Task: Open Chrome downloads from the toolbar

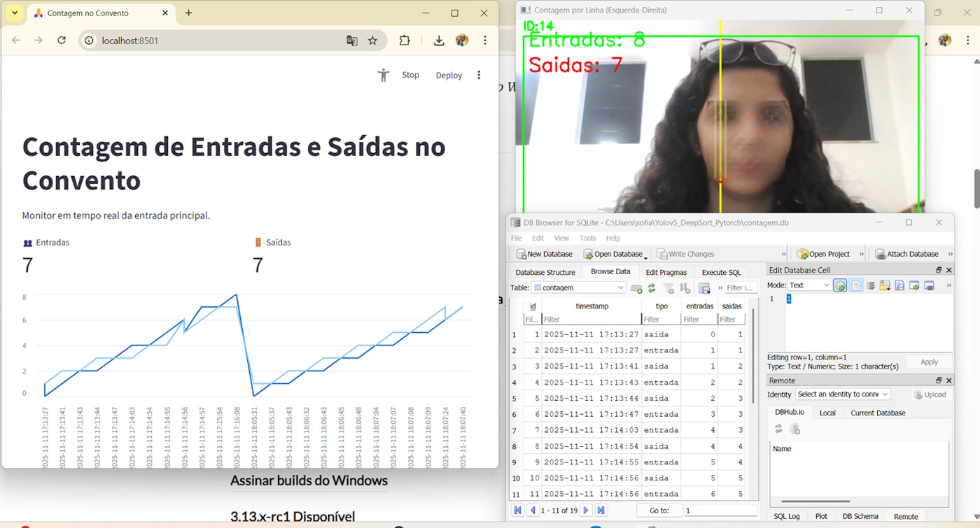Action: click(438, 41)
